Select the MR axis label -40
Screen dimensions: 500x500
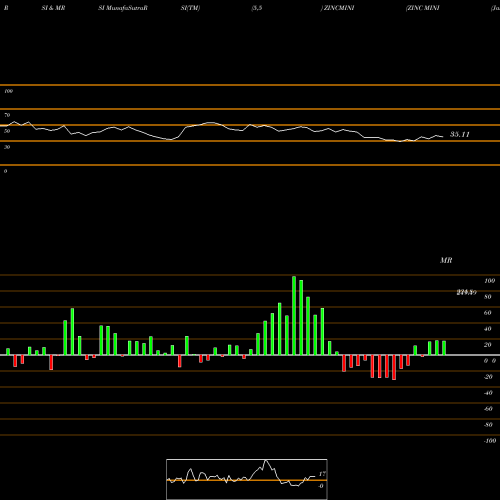(x=488, y=393)
